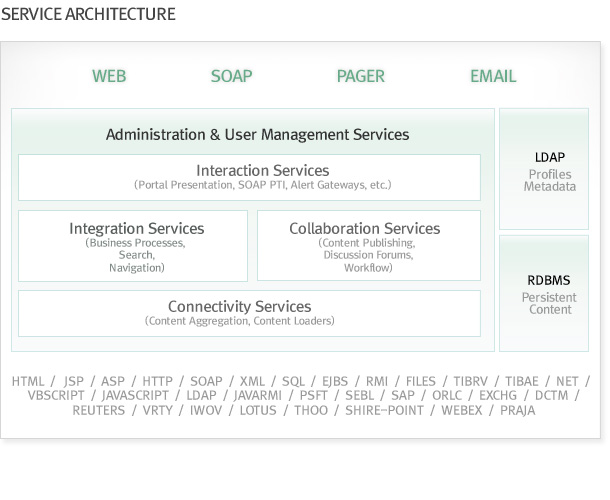Click the Discussion Forums text
Screen dimensions: 610x500
(368, 255)
